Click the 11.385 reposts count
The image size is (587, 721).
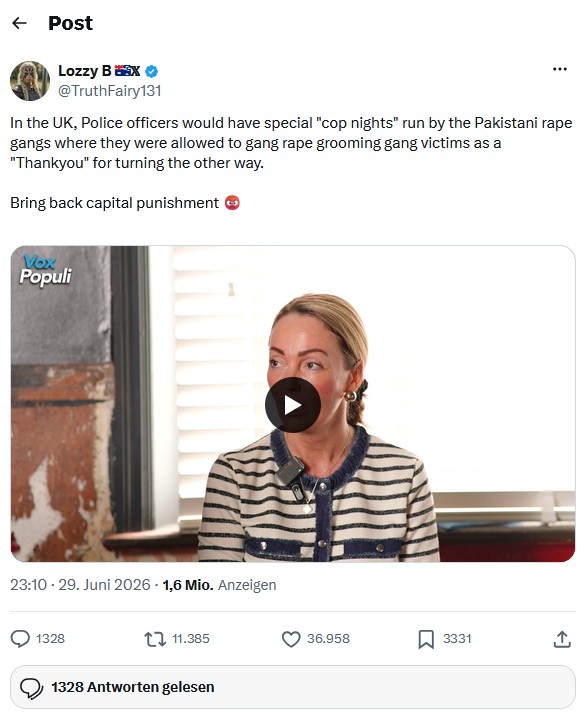tap(191, 639)
